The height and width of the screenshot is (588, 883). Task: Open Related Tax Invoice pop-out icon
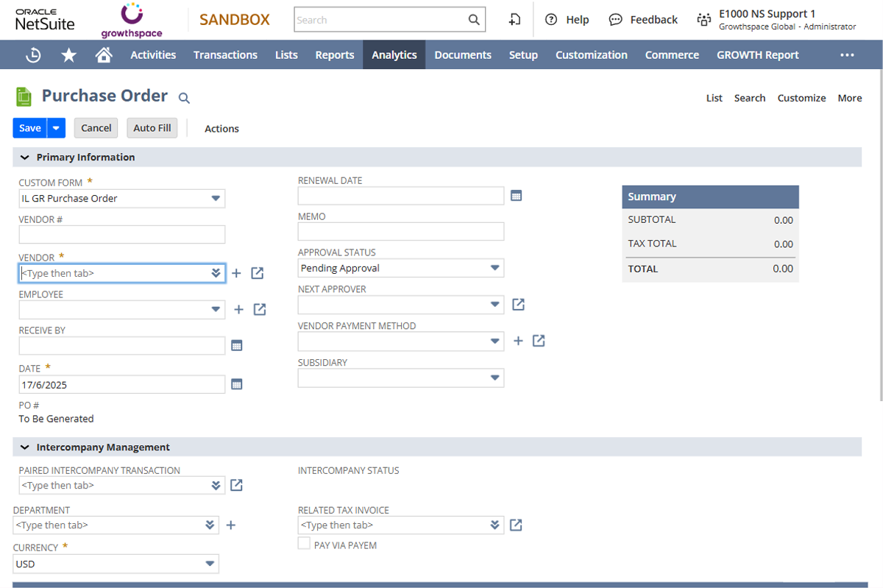[516, 525]
